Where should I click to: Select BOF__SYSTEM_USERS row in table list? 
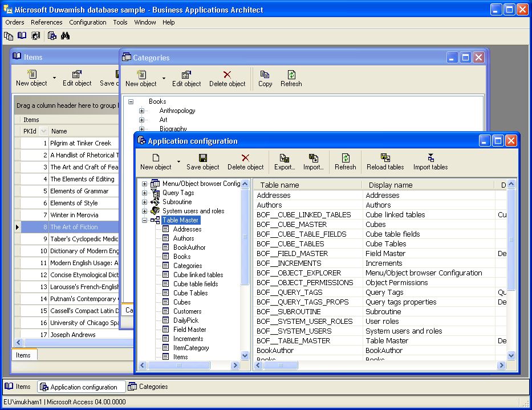pyautogui.click(x=380, y=331)
